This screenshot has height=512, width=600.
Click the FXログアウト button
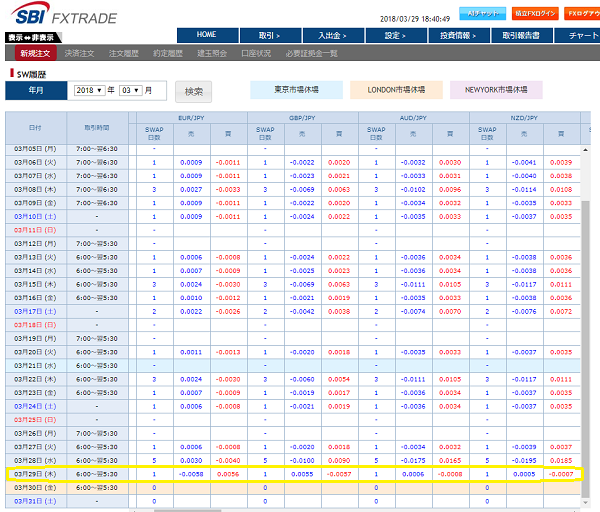click(x=582, y=14)
